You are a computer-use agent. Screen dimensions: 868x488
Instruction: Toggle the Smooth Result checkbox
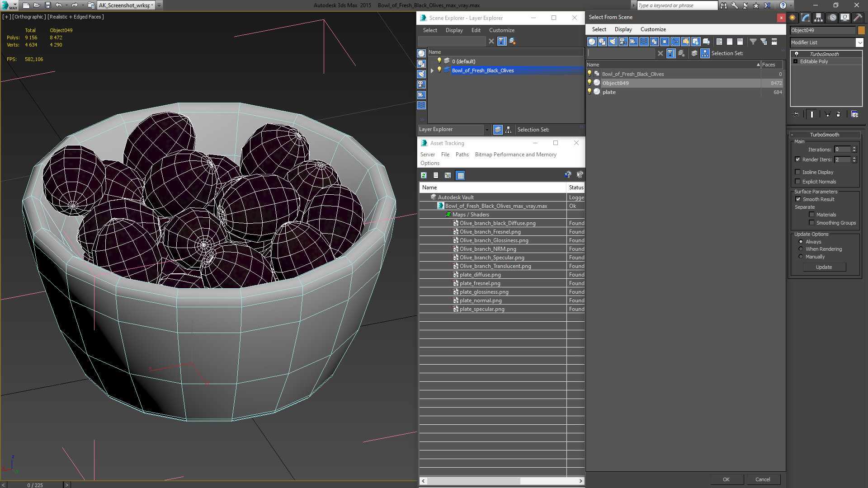tap(798, 199)
